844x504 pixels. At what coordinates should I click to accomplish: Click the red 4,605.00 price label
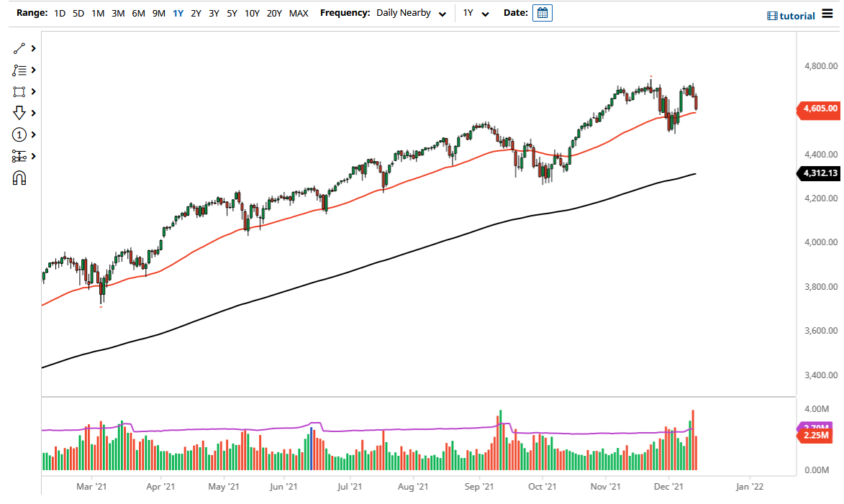click(820, 109)
